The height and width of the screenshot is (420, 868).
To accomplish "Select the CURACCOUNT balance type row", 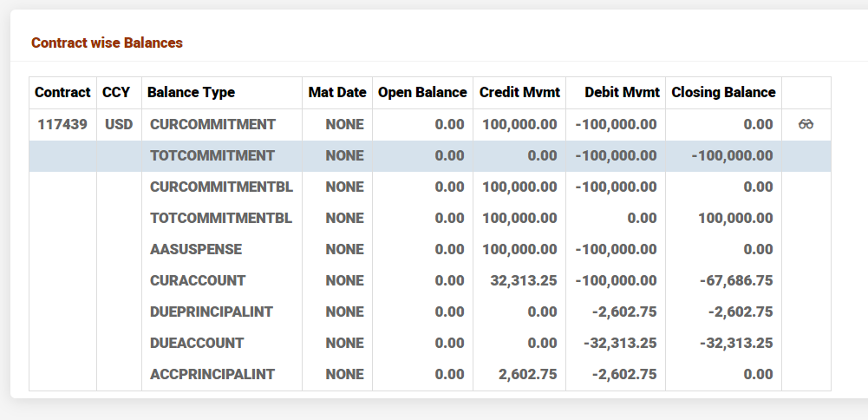I will coord(198,280).
